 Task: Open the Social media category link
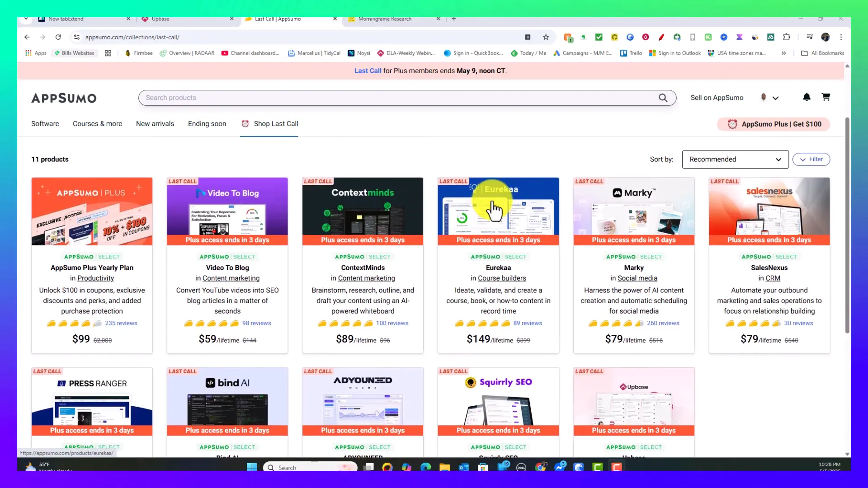pyautogui.click(x=637, y=278)
